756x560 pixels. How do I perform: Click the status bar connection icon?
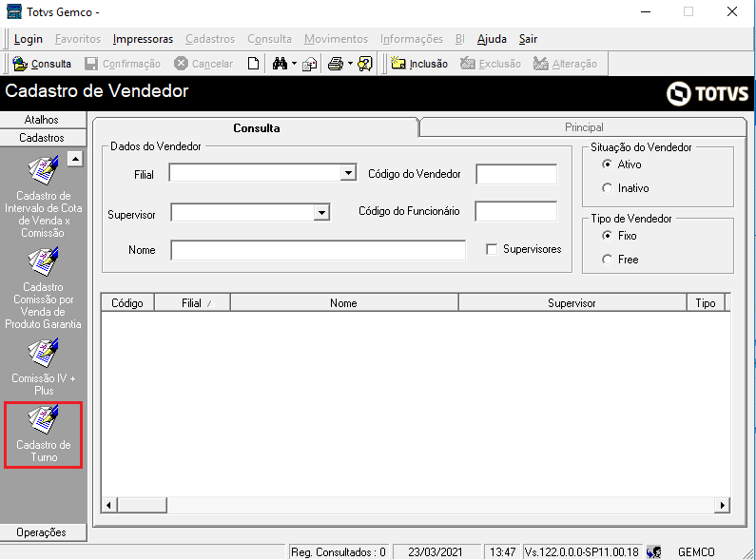[x=654, y=551]
